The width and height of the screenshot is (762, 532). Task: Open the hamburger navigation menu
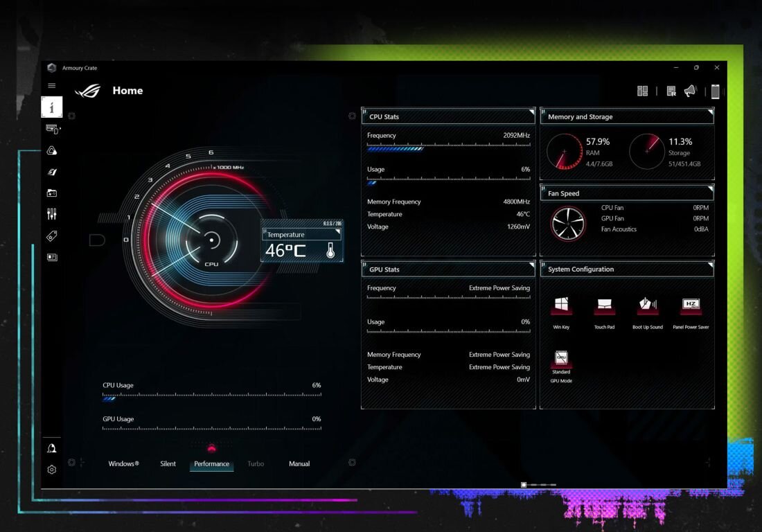coord(51,86)
